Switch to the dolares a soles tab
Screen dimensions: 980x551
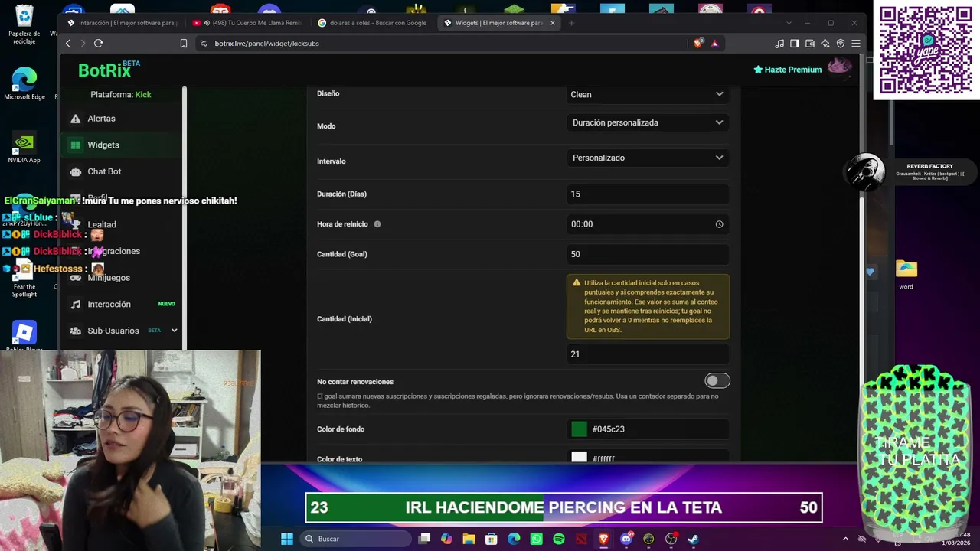click(374, 23)
